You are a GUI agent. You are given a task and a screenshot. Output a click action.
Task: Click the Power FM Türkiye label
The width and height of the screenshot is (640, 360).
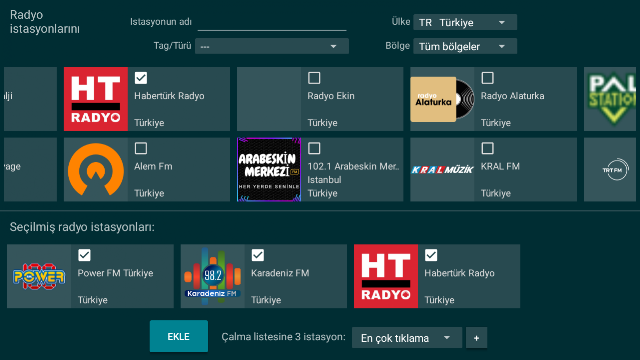point(116,273)
